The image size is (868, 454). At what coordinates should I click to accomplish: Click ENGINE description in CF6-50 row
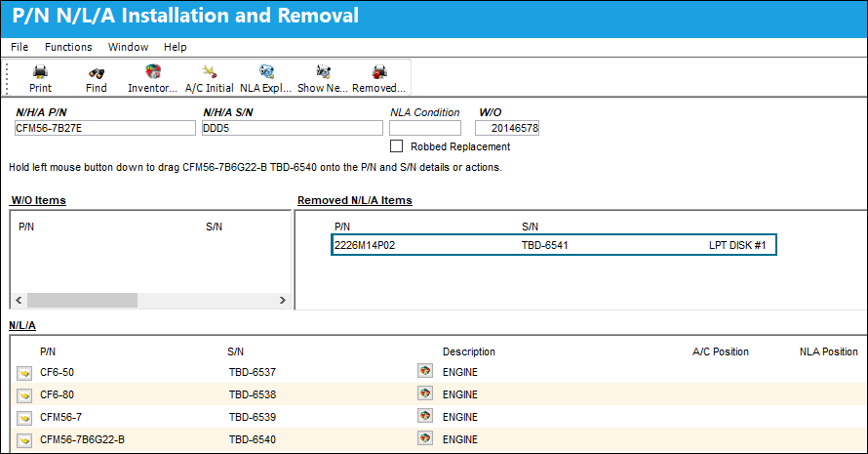pyautogui.click(x=460, y=373)
